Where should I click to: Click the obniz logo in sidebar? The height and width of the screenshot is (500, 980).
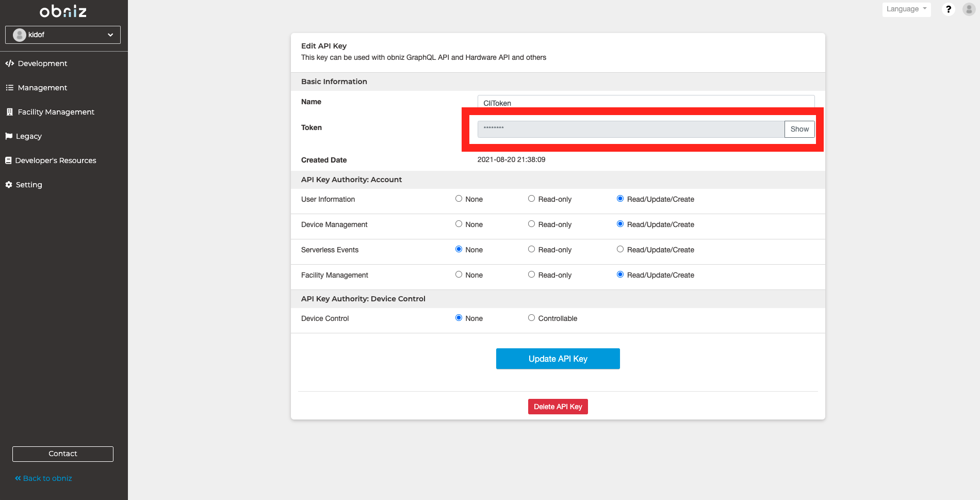coord(63,11)
